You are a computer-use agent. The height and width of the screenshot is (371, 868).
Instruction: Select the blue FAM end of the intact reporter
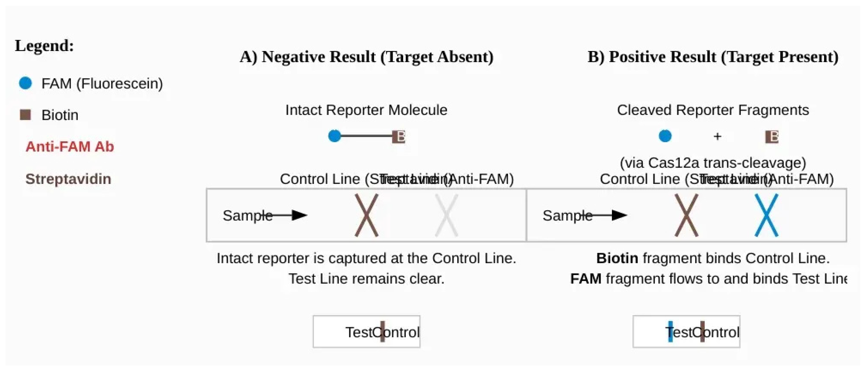[x=334, y=136]
